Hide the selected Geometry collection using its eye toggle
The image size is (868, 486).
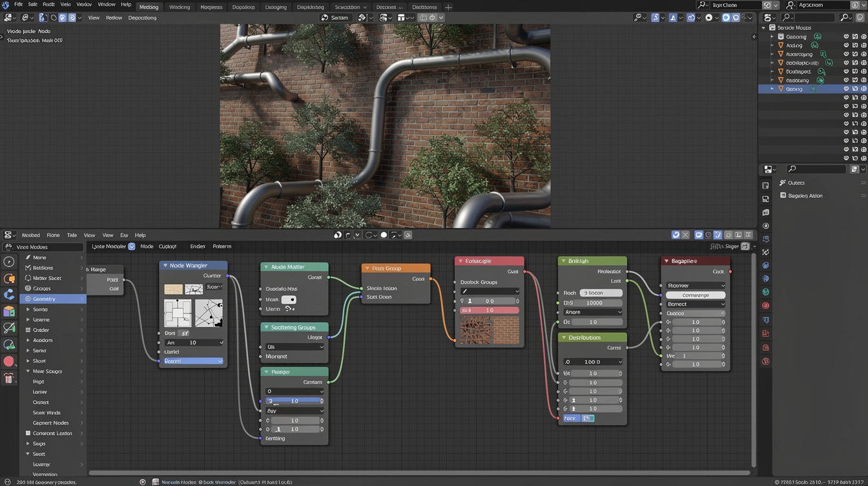tap(846, 89)
